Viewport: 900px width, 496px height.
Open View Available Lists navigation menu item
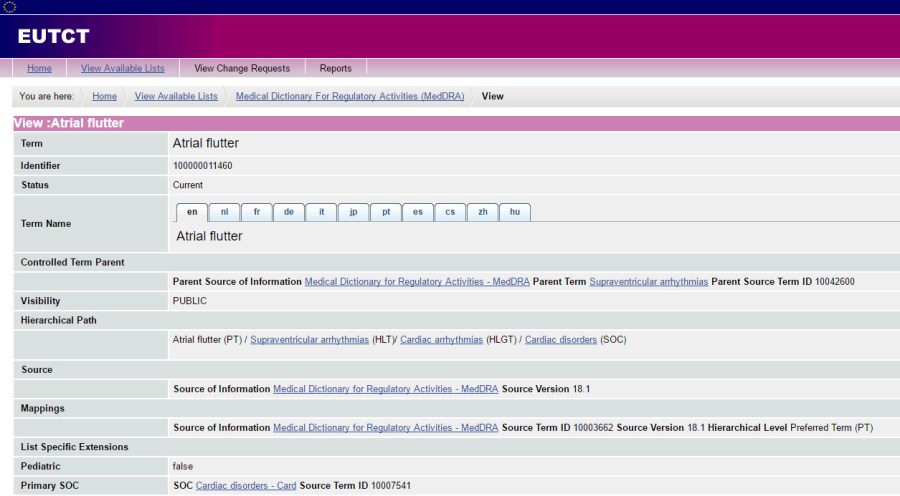122,68
